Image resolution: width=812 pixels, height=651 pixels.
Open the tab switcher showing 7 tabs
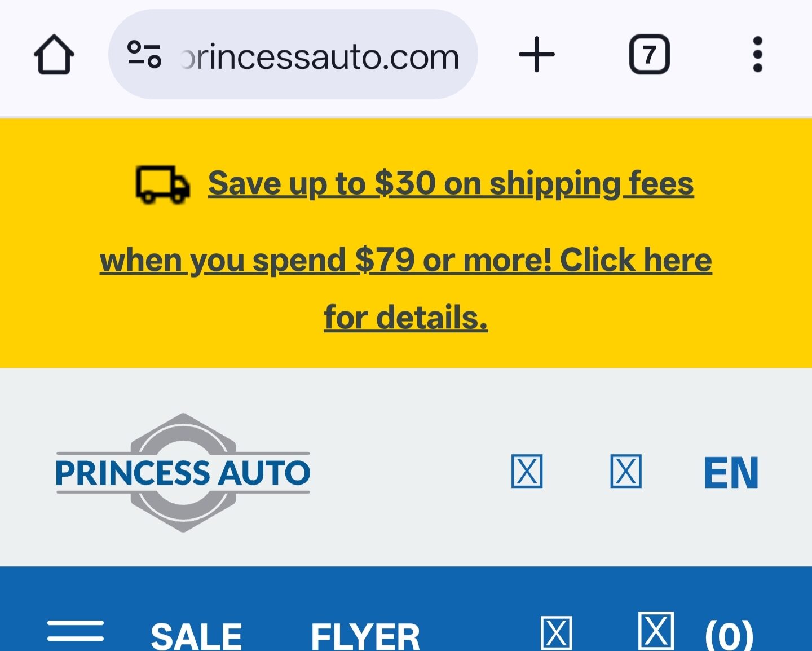(x=650, y=54)
